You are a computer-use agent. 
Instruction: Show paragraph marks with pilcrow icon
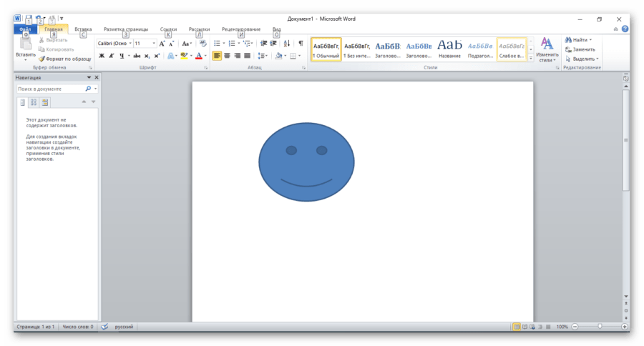(x=300, y=44)
